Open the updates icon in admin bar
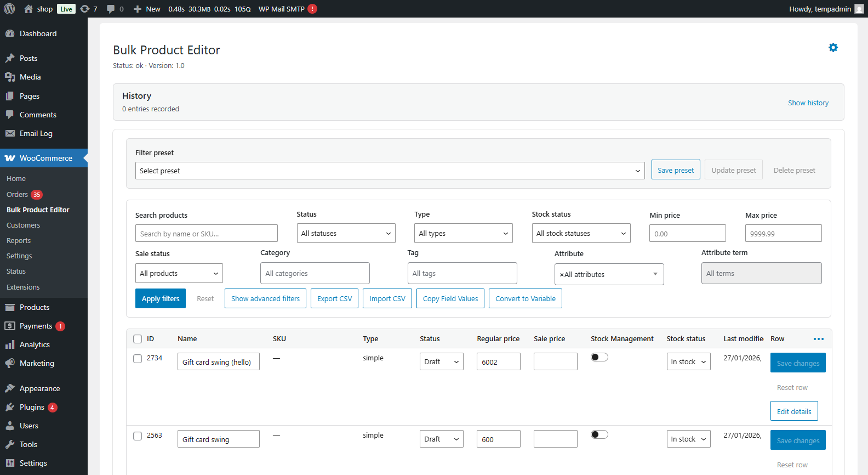Image resolution: width=868 pixels, height=475 pixels. click(84, 9)
